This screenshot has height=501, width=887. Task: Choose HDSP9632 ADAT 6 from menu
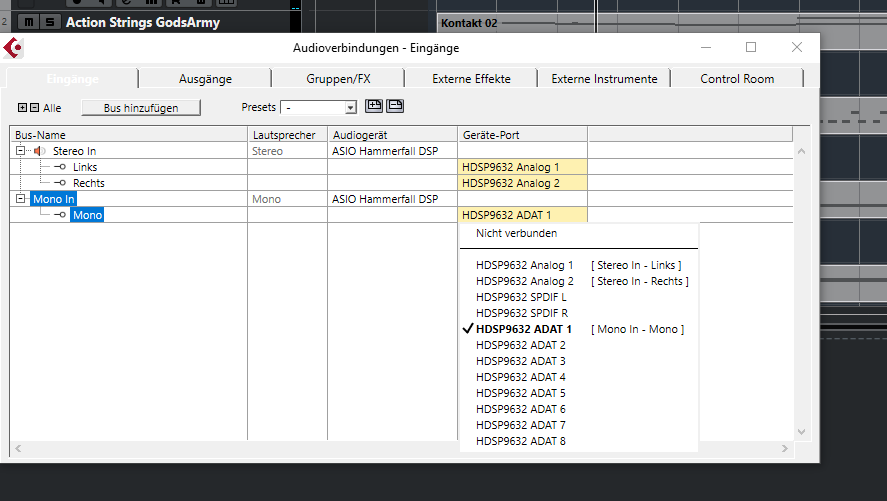[x=579, y=409]
